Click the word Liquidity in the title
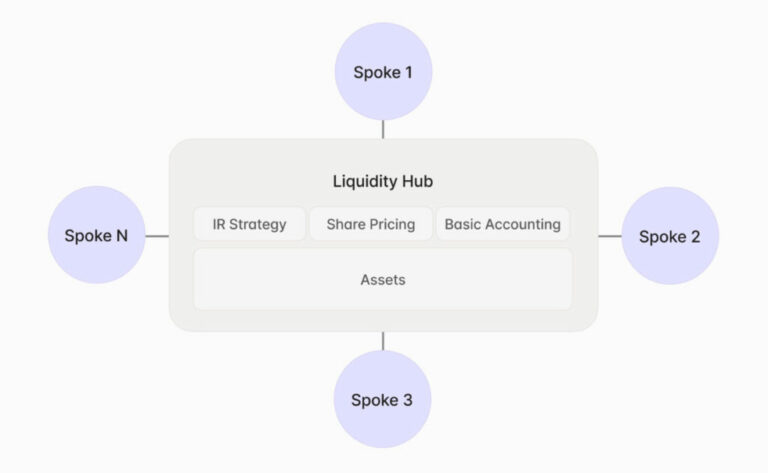Image resolution: width=768 pixels, height=473 pixels. click(x=365, y=182)
